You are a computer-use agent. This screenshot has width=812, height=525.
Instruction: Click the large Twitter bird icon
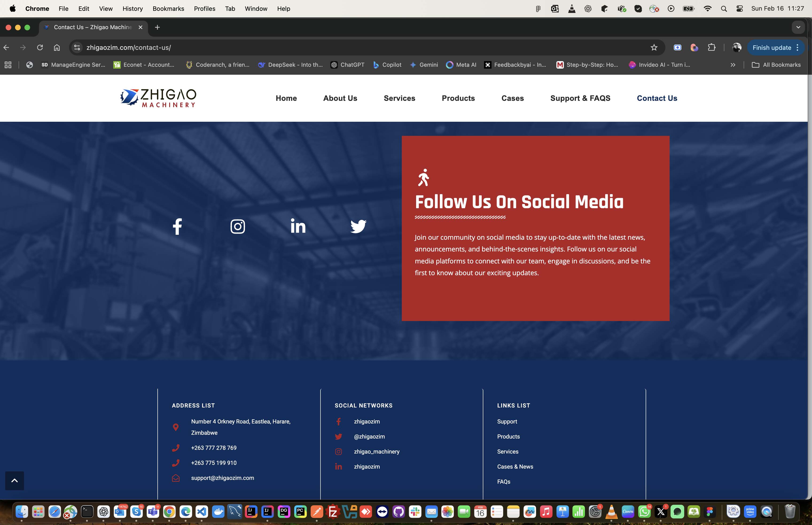coord(358,226)
